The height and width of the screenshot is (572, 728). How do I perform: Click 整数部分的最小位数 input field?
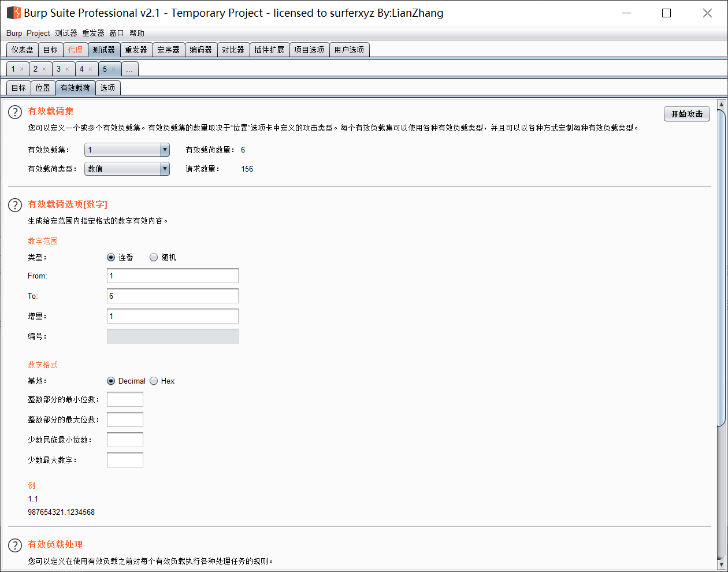coord(125,399)
